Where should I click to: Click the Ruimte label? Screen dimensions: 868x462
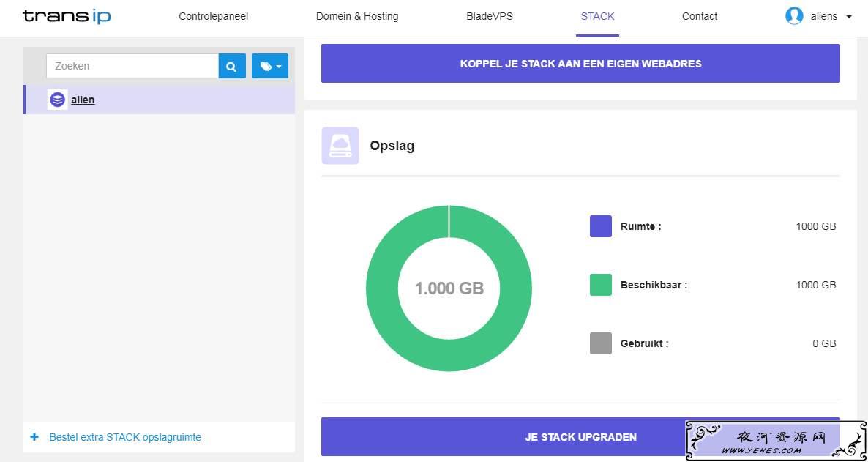tap(641, 226)
